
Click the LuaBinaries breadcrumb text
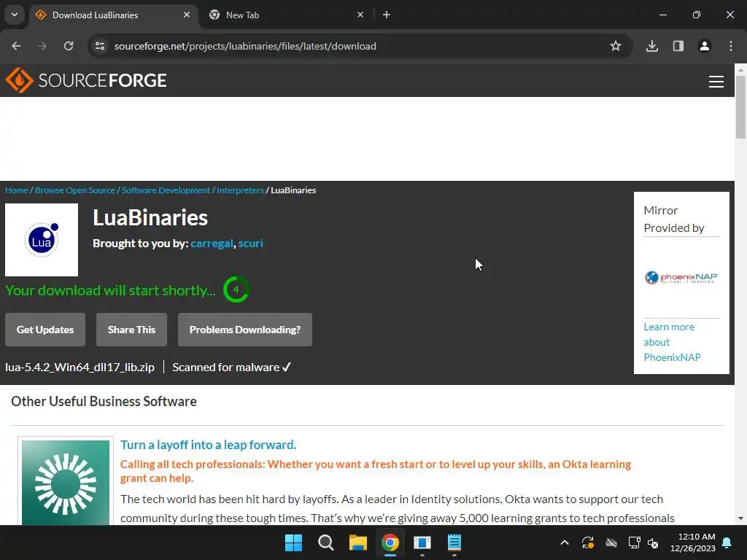(293, 190)
